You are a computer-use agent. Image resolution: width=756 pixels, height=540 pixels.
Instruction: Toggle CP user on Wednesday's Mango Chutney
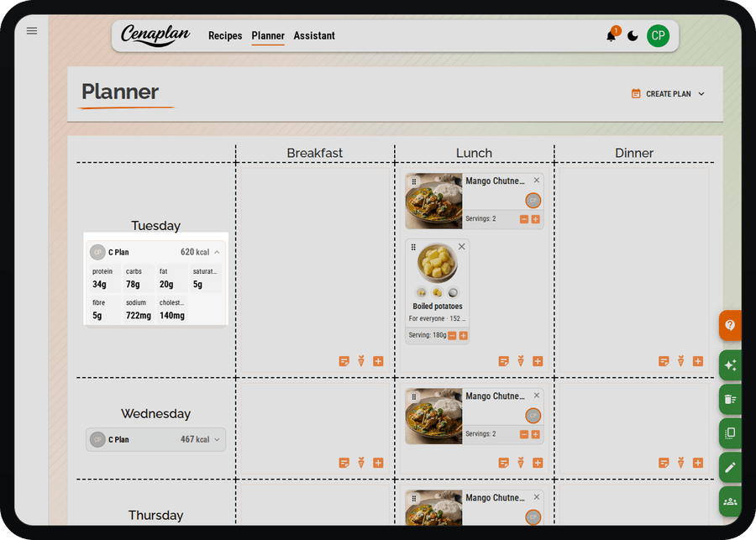(x=533, y=415)
